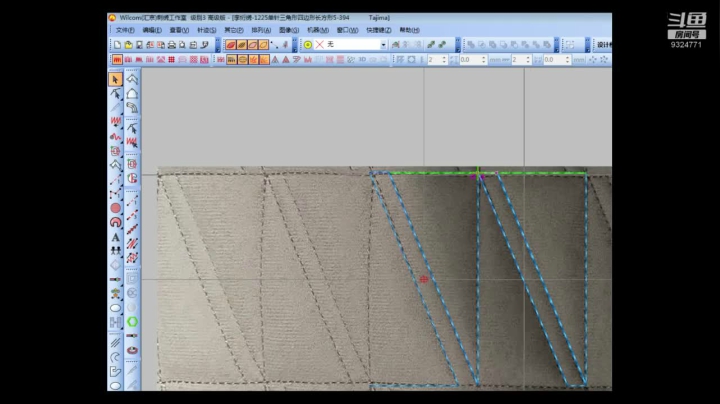Viewport: 720px width, 404px height.
Task: Expand the color toolbar overflow arrow
Action: click(x=458, y=47)
